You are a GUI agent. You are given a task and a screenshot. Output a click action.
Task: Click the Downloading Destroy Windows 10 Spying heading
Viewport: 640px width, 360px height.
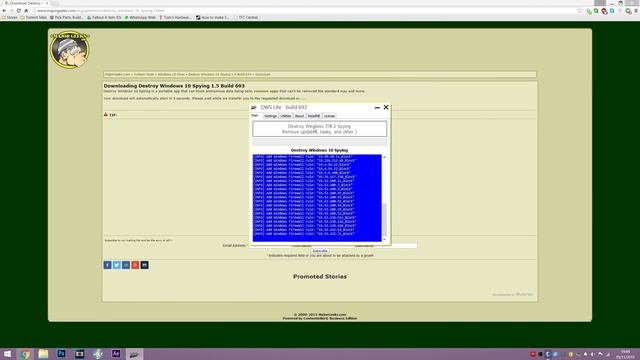[x=174, y=86]
